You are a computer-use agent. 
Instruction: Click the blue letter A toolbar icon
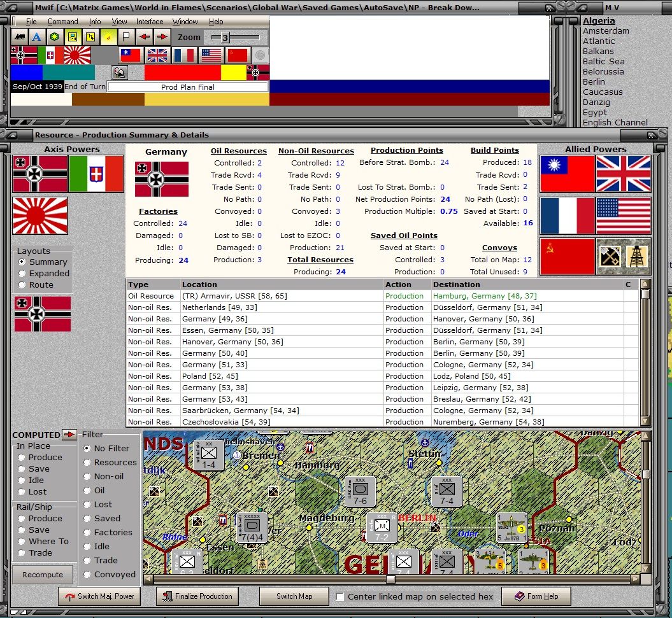(x=38, y=37)
